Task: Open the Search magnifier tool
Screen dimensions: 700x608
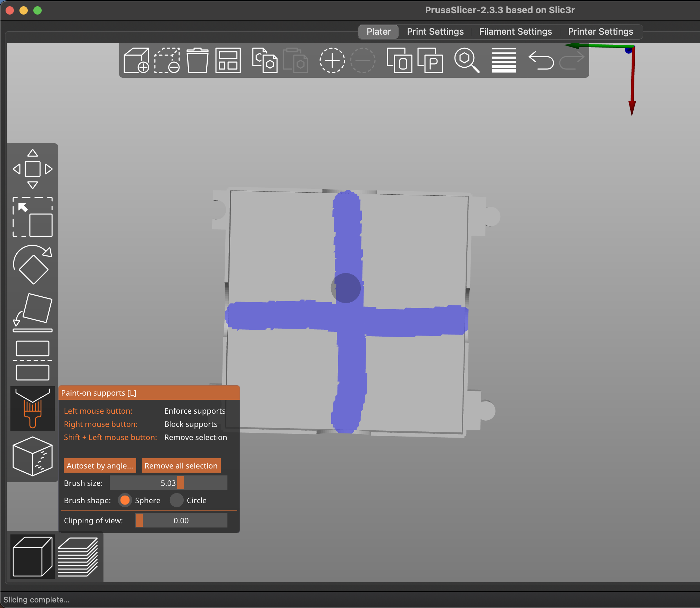Action: point(467,60)
